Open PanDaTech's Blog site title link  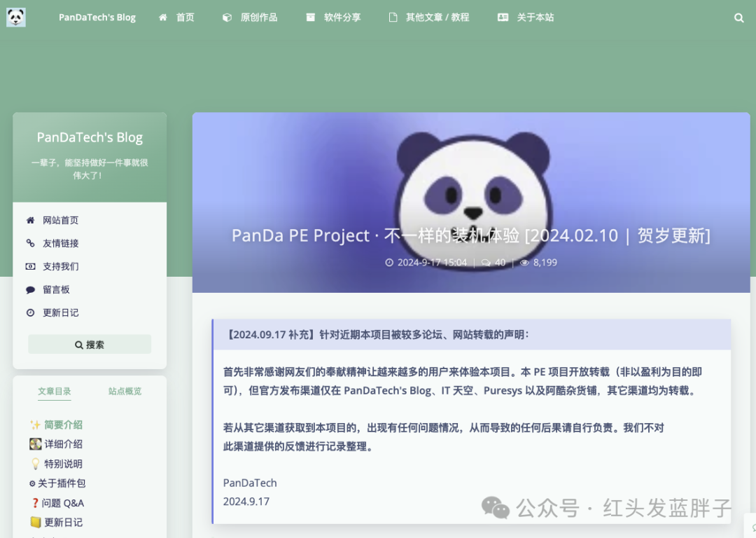coord(97,18)
